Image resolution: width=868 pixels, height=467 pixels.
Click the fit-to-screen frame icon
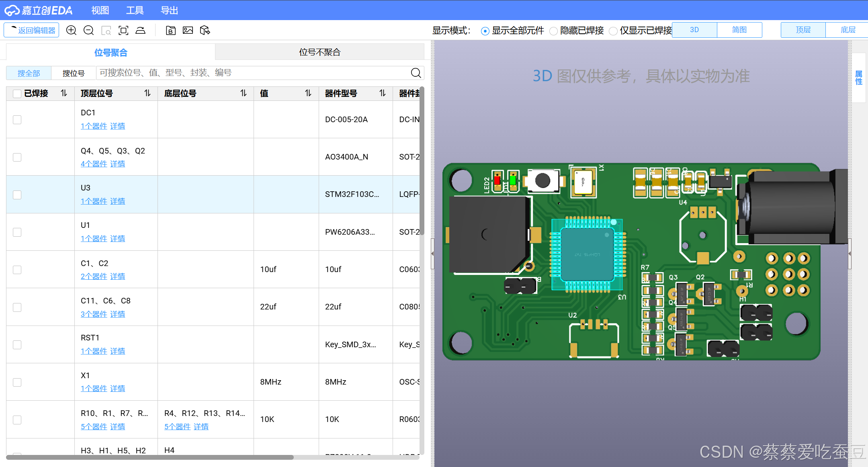[123, 31]
